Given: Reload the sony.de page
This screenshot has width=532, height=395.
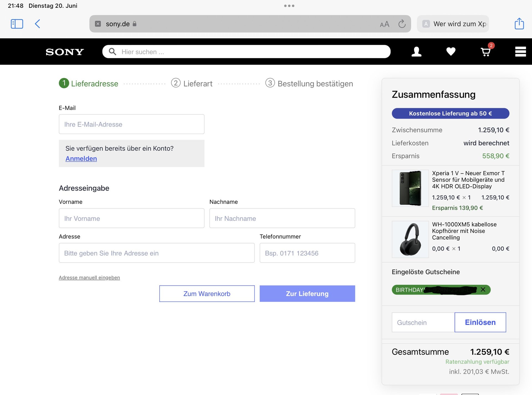Looking at the screenshot, I should [x=402, y=24].
